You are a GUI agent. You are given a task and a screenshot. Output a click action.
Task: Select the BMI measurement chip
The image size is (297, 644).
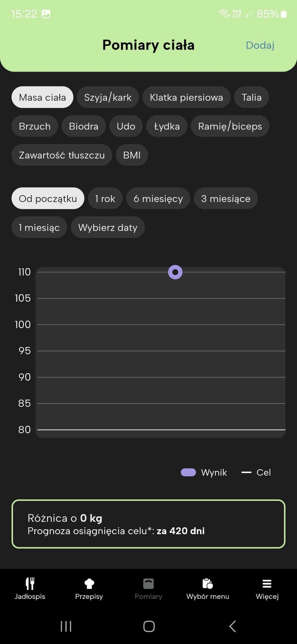click(132, 155)
